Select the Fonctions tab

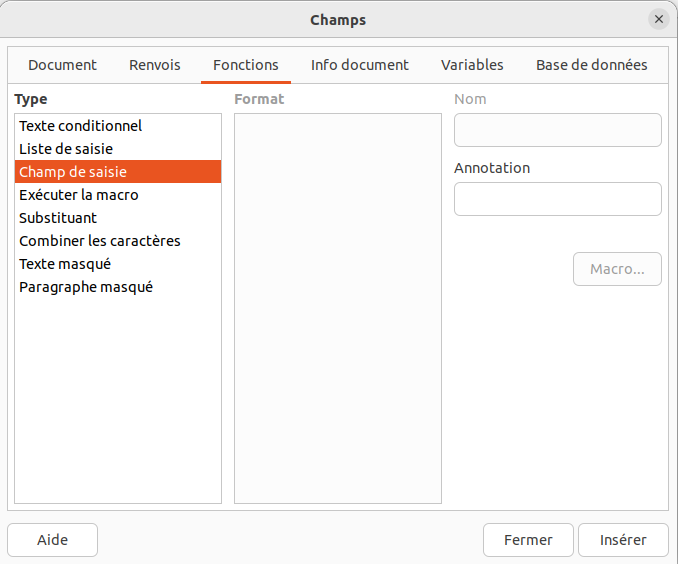(x=246, y=65)
